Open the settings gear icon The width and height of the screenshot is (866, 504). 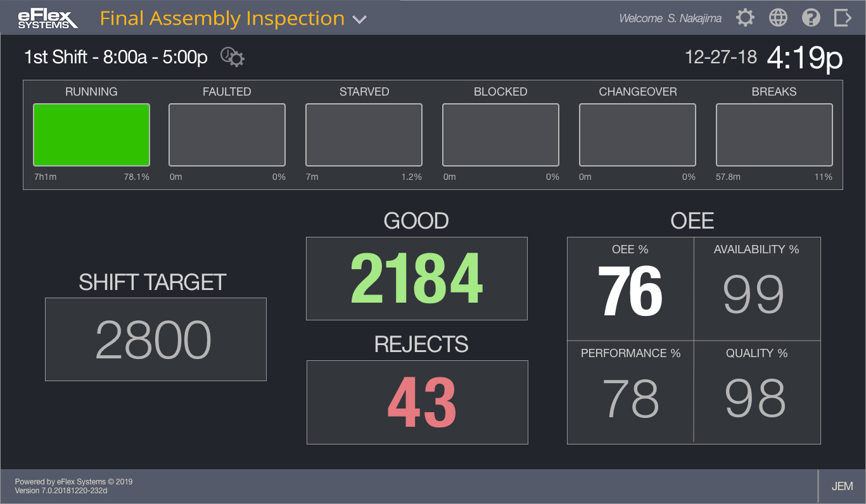pos(745,18)
